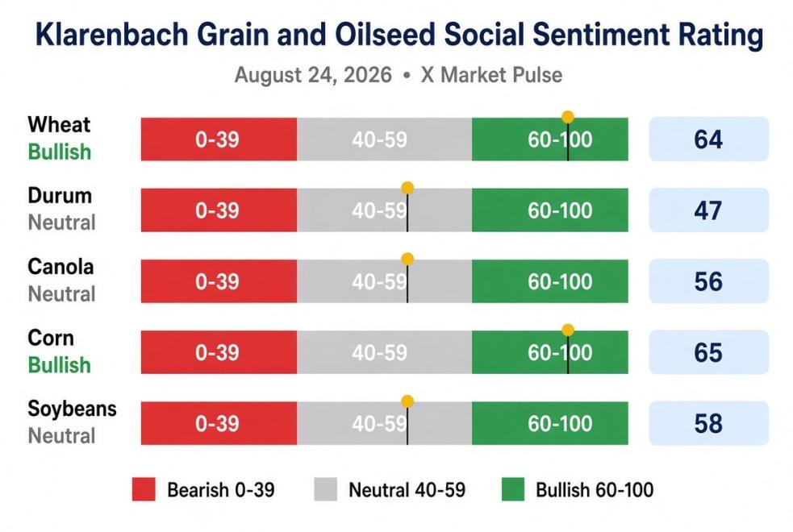
Task: Click the yellow marker on the Durum bar
Action: point(407,189)
